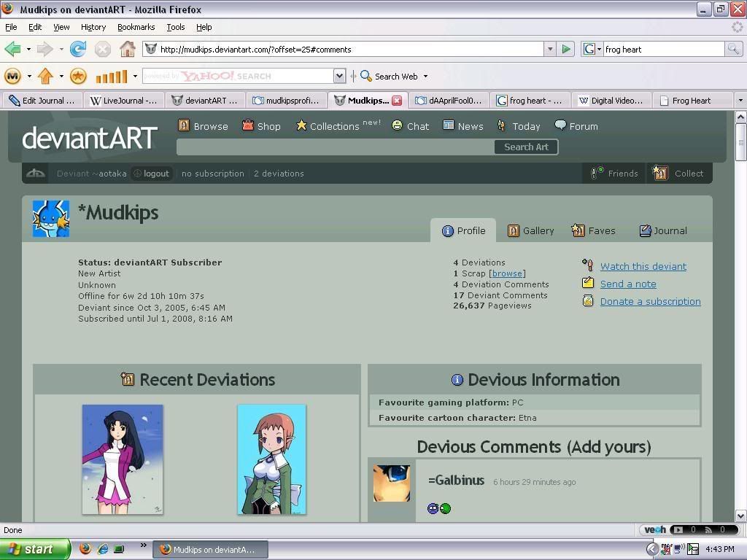Open the File menu

tap(11, 27)
